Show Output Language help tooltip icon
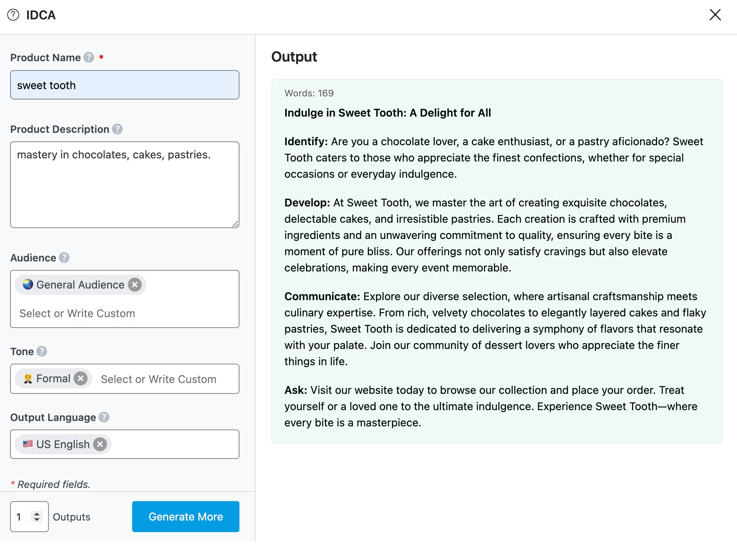The image size is (737, 560). [x=104, y=417]
